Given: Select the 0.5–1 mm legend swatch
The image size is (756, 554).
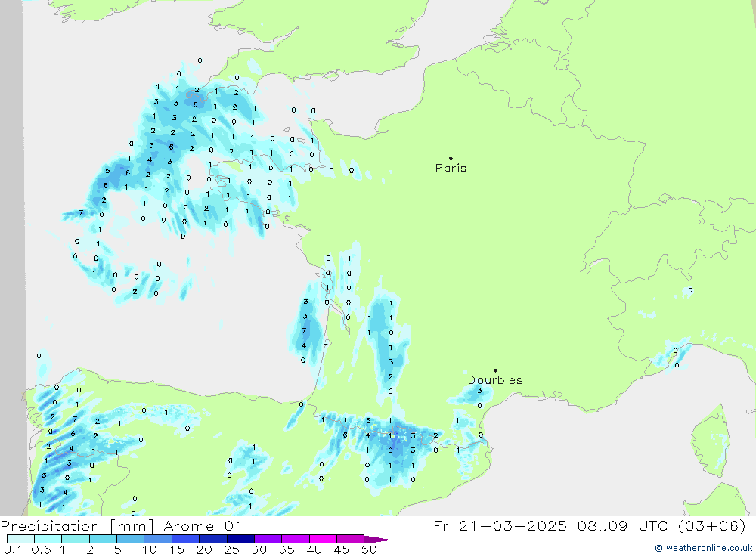Looking at the screenshot, I should 48,539.
